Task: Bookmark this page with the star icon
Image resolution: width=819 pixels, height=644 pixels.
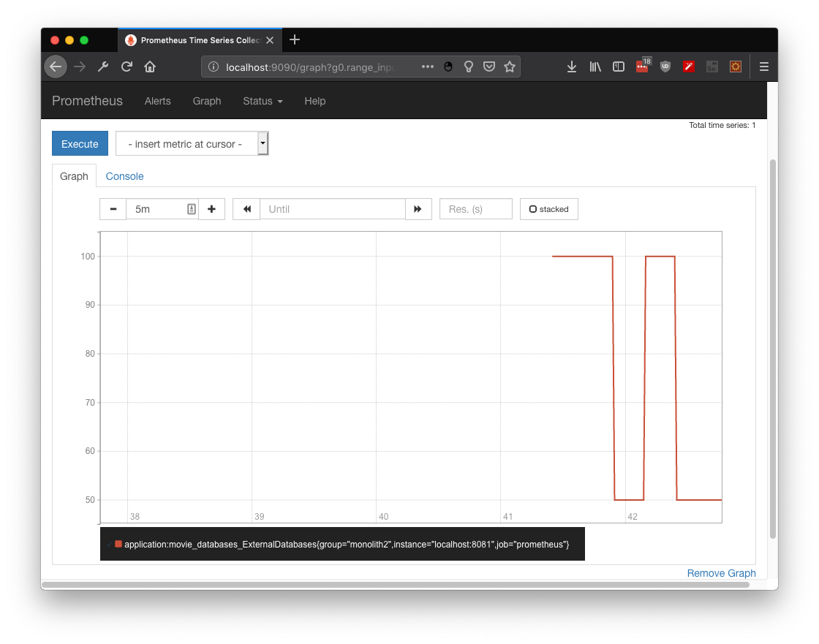Action: [x=510, y=66]
